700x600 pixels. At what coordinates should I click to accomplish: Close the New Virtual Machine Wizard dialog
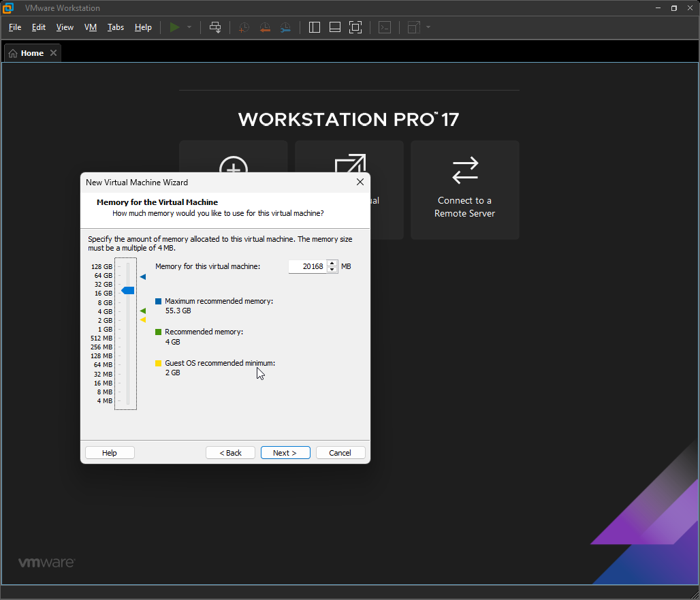click(x=360, y=182)
